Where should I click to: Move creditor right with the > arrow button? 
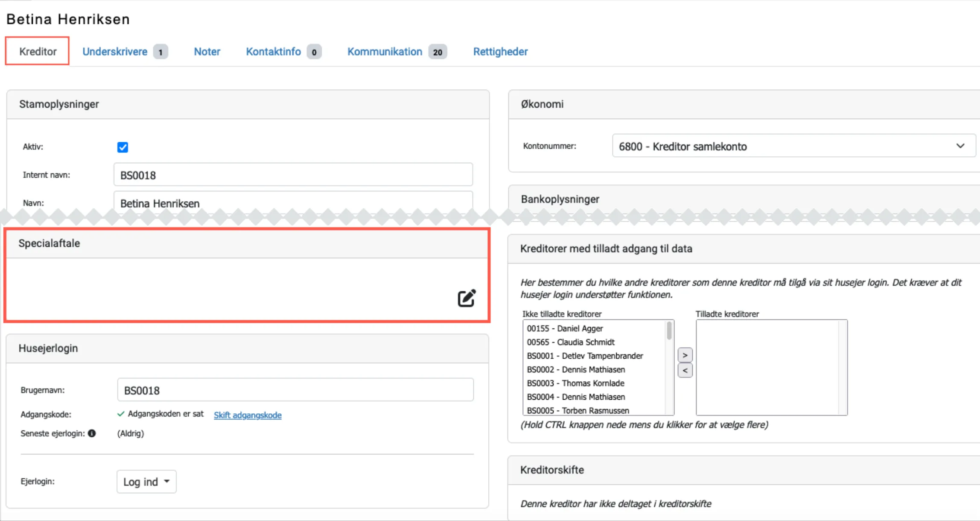(685, 355)
